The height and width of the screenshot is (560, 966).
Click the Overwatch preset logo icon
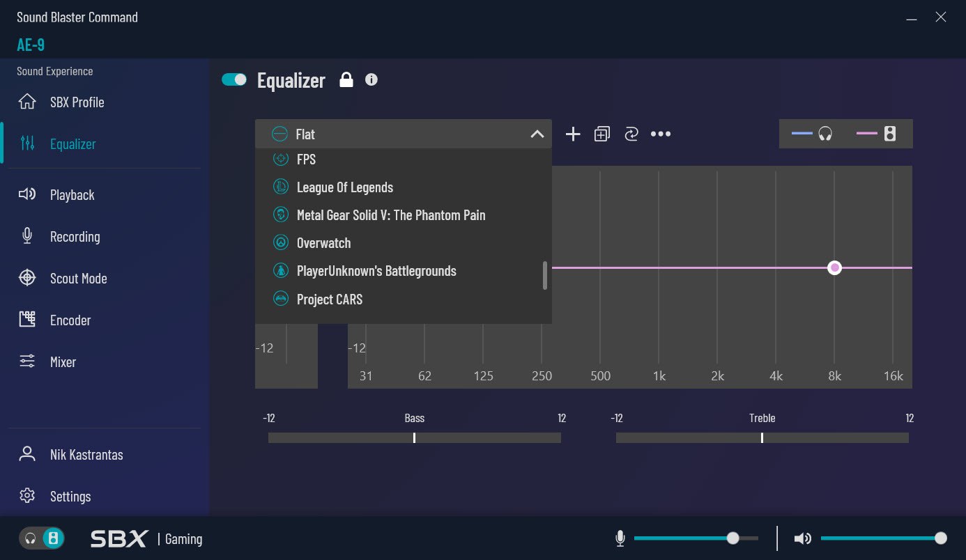(280, 242)
